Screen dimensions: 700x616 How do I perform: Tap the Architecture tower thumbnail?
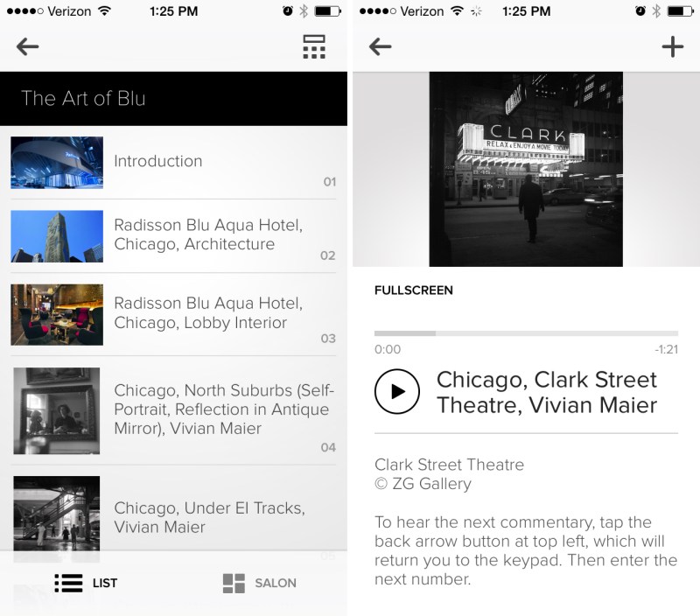(57, 236)
